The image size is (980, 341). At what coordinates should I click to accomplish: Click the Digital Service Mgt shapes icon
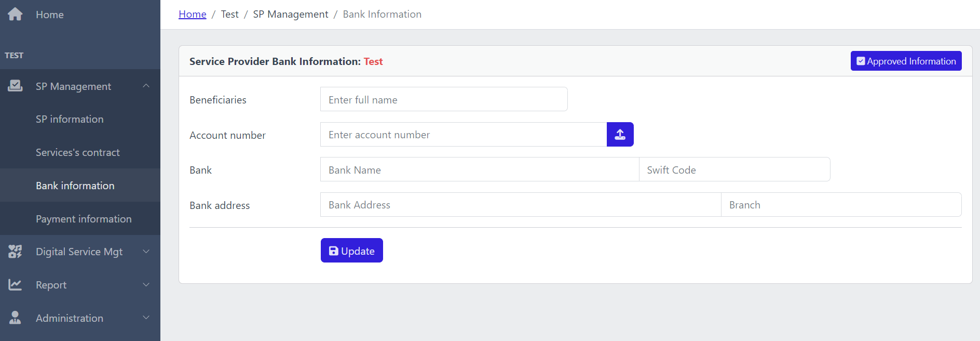15,252
